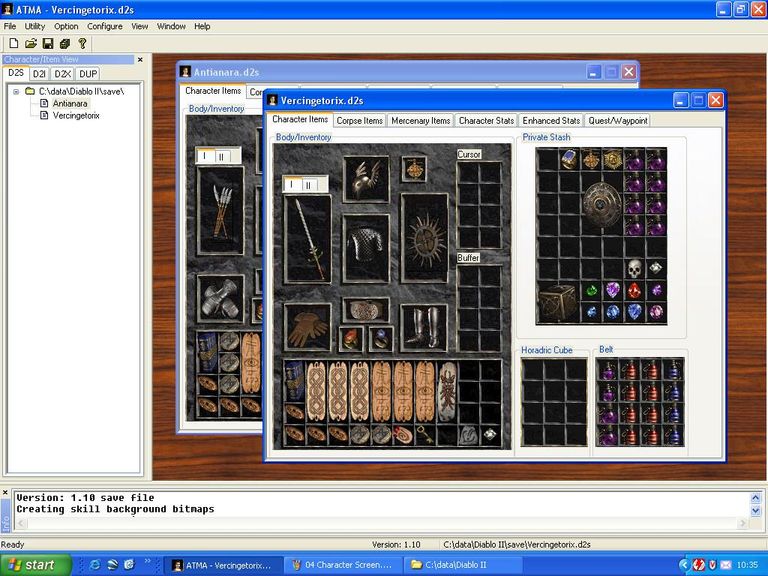The image size is (768, 576).
Task: Click the New file toolbar icon
Action: (14, 44)
